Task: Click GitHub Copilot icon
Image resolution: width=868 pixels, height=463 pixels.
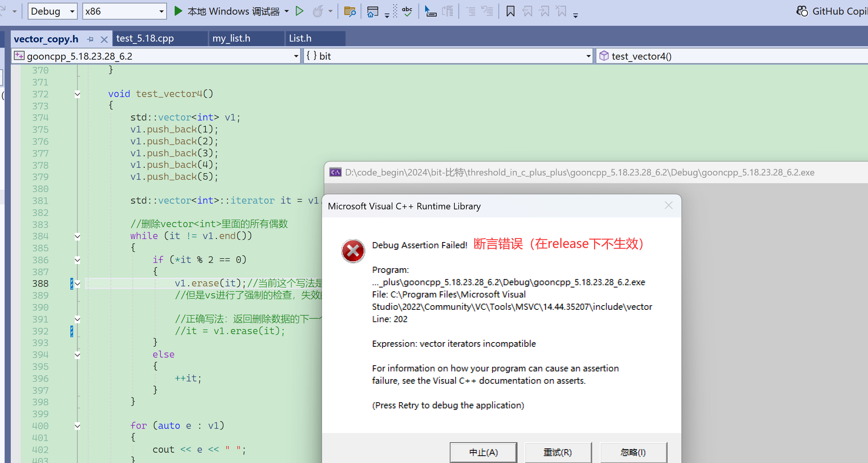Action: coord(802,11)
